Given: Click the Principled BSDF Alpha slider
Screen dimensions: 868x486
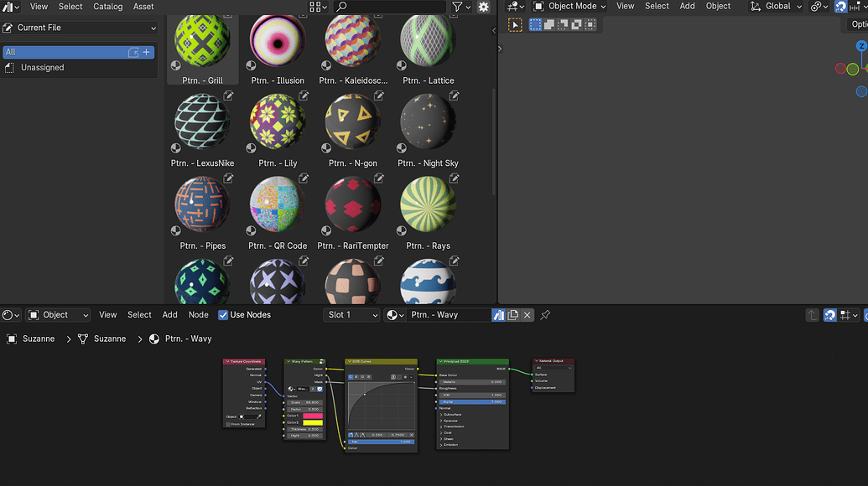Looking at the screenshot, I should (x=472, y=402).
